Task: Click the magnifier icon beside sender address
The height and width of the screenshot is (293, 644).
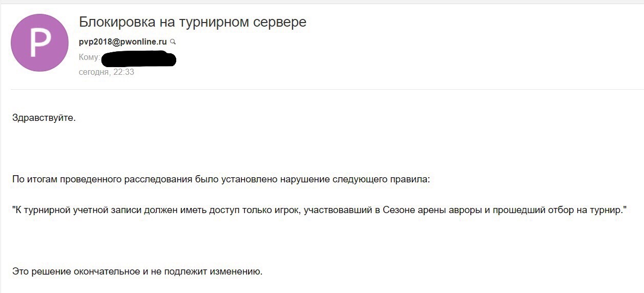Action: (173, 41)
